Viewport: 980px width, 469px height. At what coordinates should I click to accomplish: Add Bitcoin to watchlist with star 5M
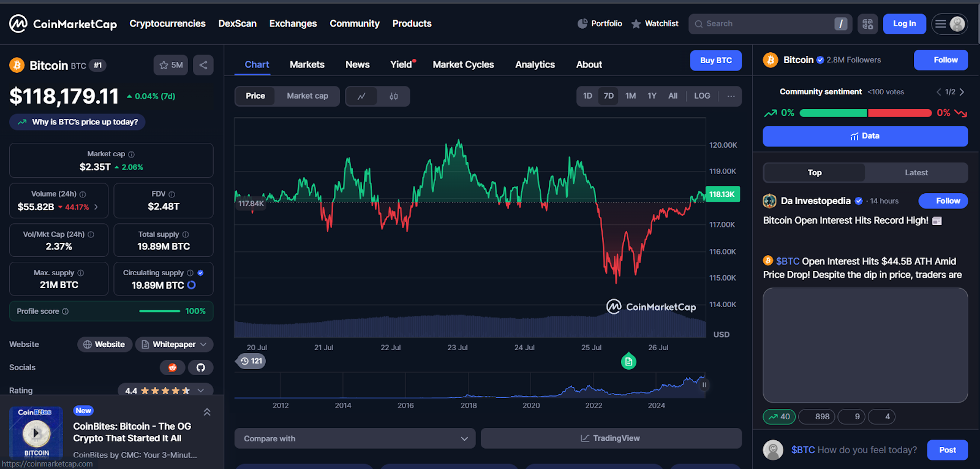point(171,65)
